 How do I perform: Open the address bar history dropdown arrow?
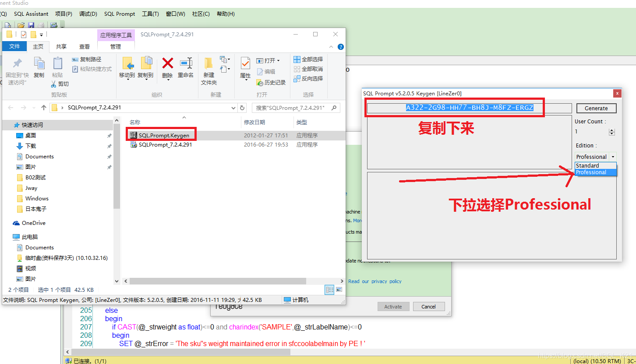pyautogui.click(x=233, y=108)
